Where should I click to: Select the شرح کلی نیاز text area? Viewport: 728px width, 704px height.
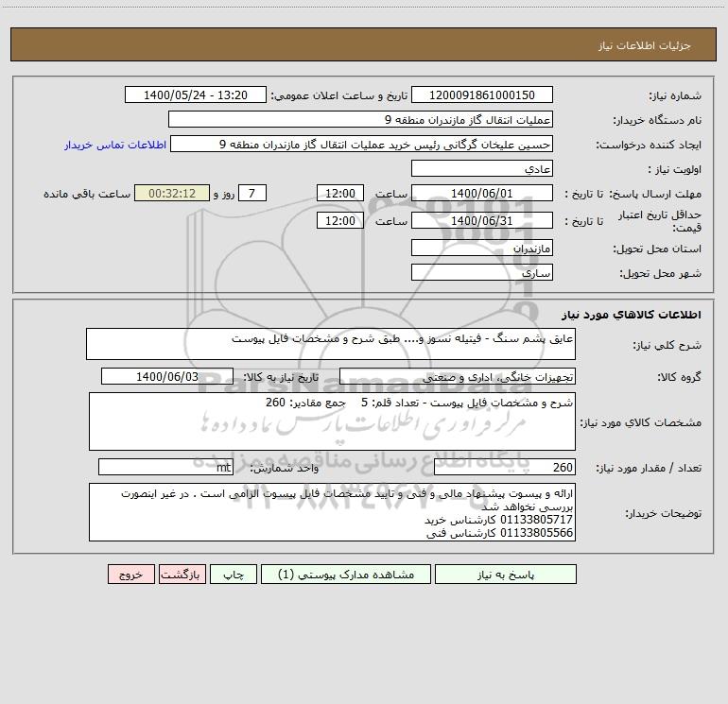(x=331, y=344)
